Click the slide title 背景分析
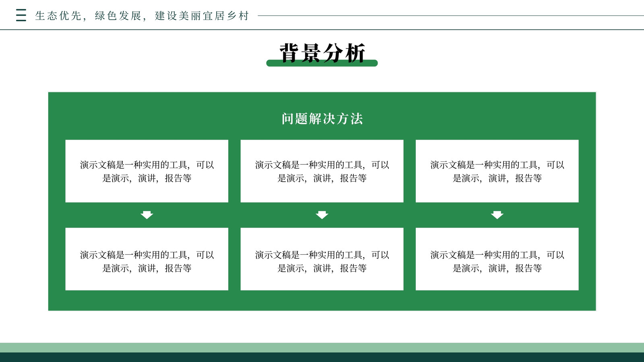Image resolution: width=644 pixels, height=362 pixels. click(322, 53)
